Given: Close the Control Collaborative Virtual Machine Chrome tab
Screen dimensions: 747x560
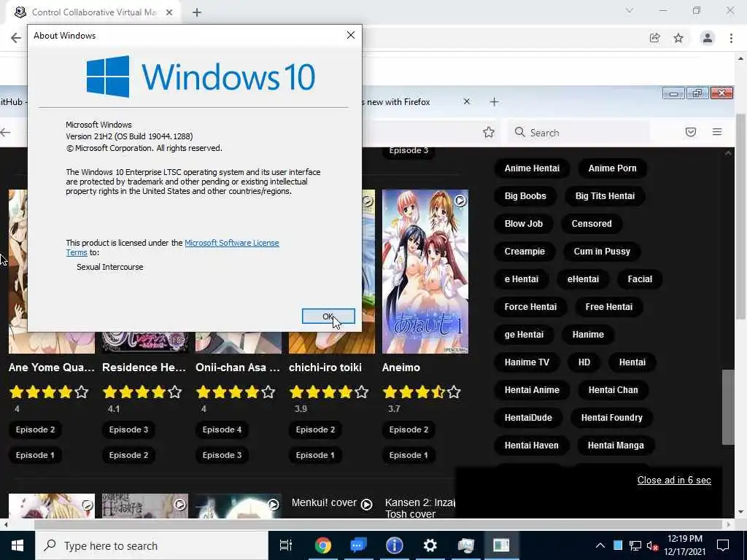Looking at the screenshot, I should click(x=169, y=12).
